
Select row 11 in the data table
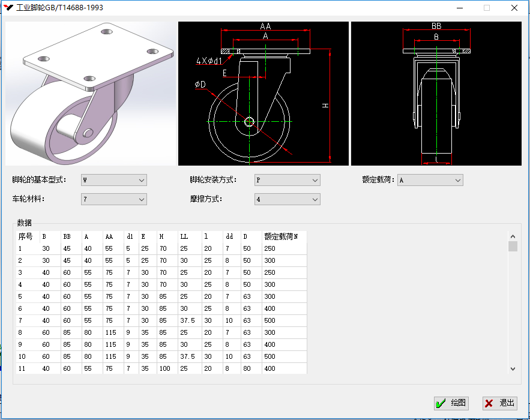tap(161, 368)
